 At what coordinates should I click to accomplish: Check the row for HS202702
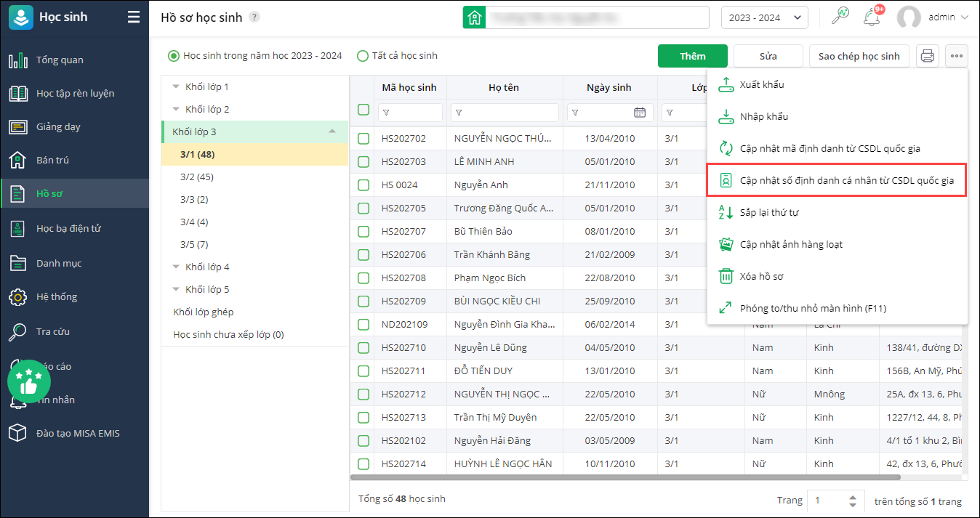click(364, 138)
